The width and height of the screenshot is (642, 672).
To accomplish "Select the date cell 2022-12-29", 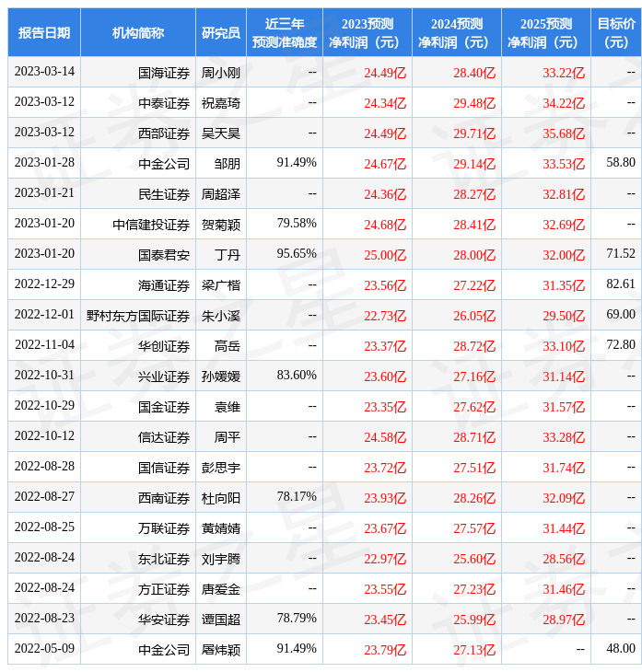I will (x=44, y=284).
